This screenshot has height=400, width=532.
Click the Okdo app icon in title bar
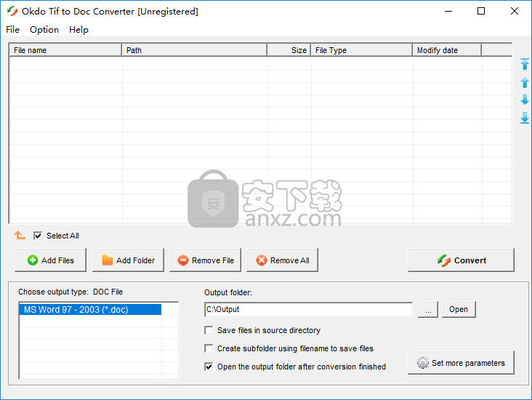(x=12, y=11)
